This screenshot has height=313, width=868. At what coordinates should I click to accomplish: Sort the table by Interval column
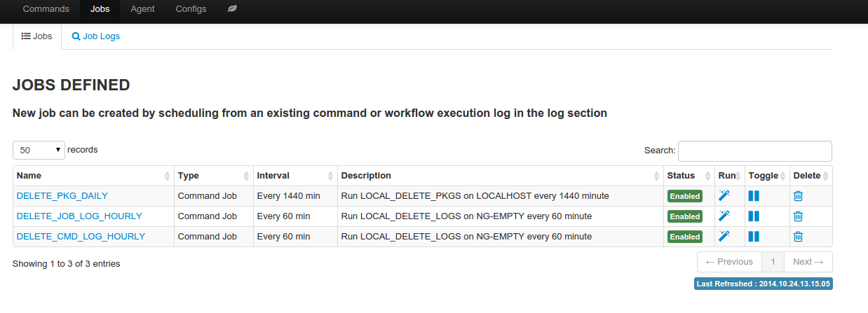coord(295,176)
